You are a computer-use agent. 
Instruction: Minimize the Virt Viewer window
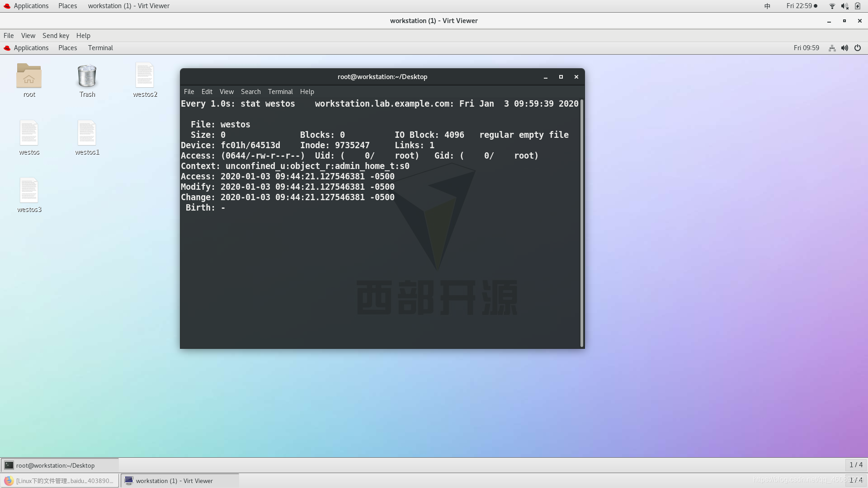829,21
